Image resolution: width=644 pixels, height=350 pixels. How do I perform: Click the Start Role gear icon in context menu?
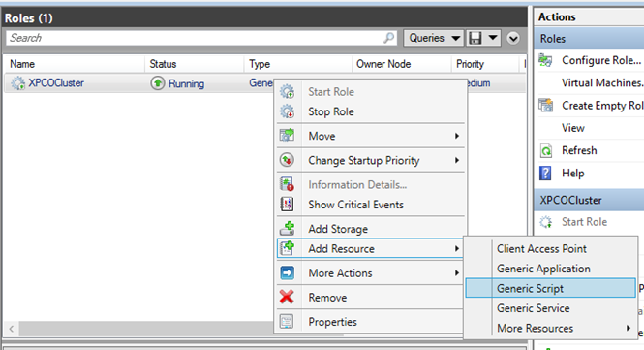pos(287,92)
